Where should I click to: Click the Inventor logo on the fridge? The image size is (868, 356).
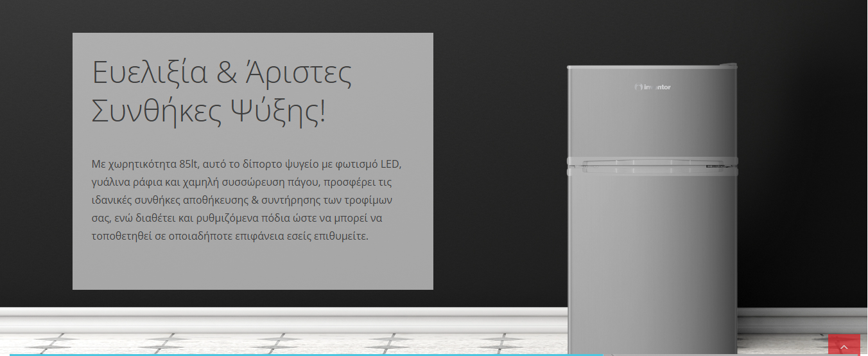[x=652, y=87]
